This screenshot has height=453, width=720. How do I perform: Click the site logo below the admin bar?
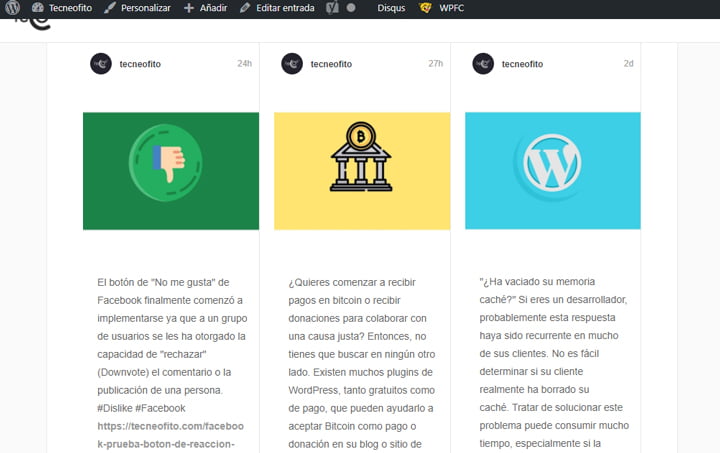click(x=33, y=23)
